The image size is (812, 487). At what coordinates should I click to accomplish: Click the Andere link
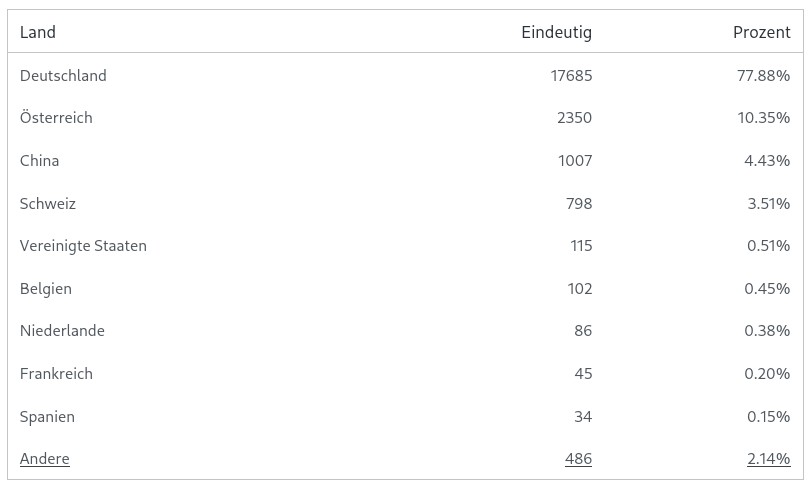tap(44, 459)
